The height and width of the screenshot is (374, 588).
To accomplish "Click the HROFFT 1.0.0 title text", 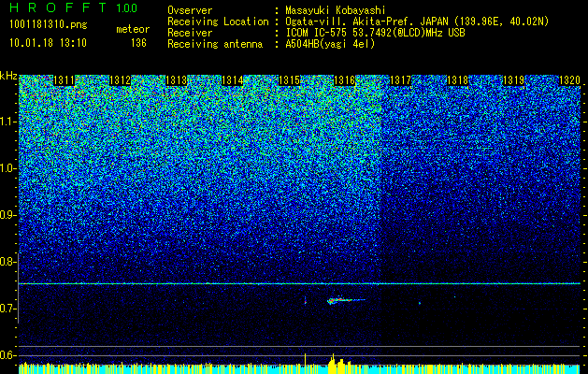I will click(74, 7).
